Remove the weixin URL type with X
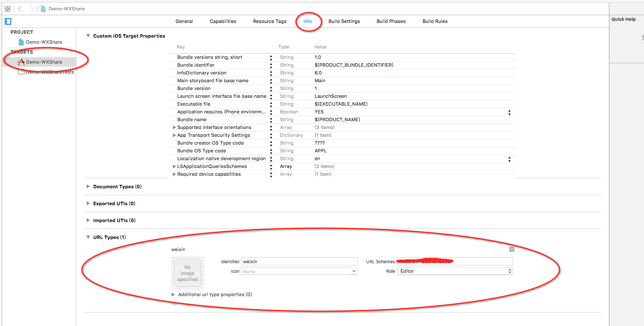This screenshot has width=644, height=326. coord(511,249)
